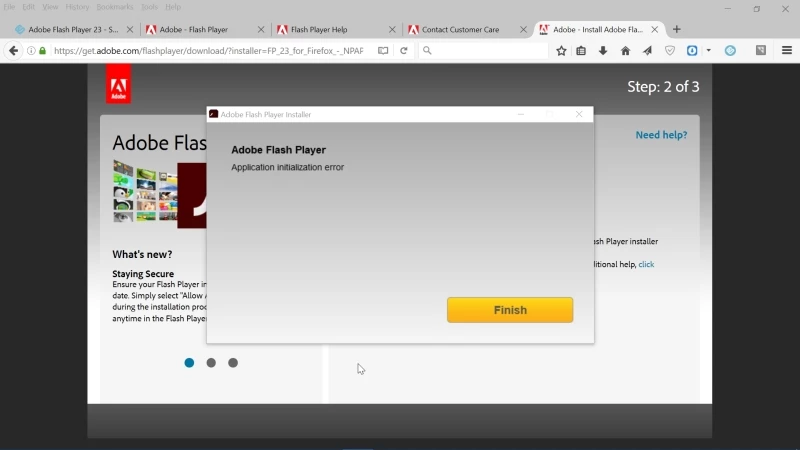Open Firefox hamburger menu
Viewport: 800px width, 450px height.
[x=787, y=50]
